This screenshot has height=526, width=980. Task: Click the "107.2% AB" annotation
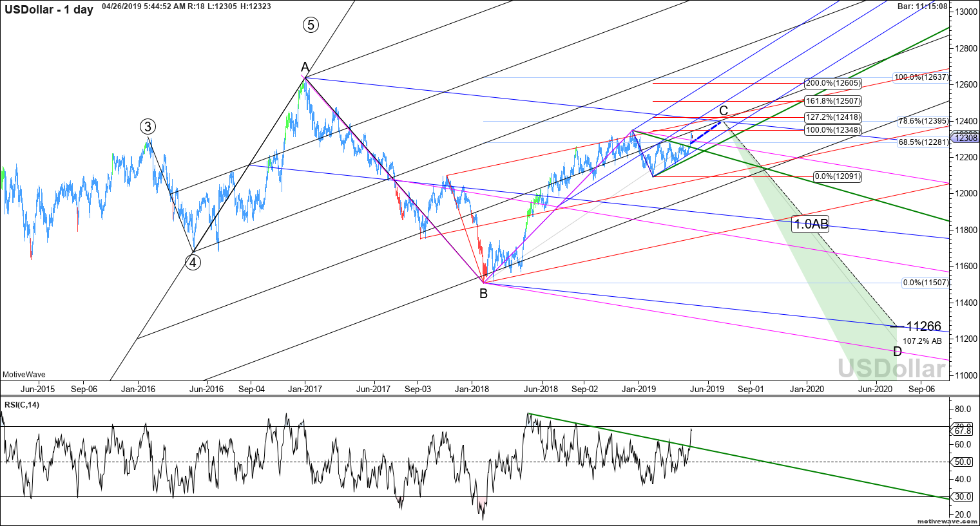[x=922, y=341]
